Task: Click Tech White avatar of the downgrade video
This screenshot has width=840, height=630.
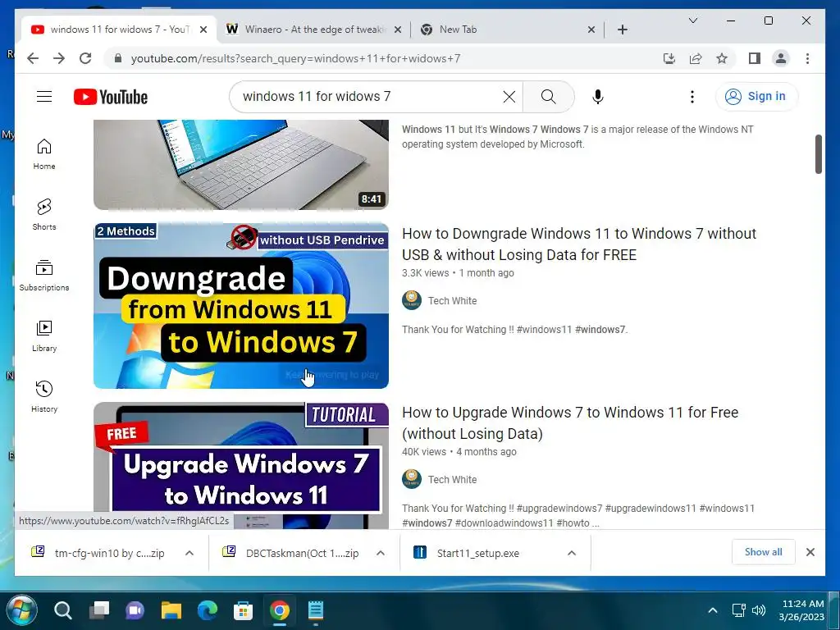Action: point(412,300)
